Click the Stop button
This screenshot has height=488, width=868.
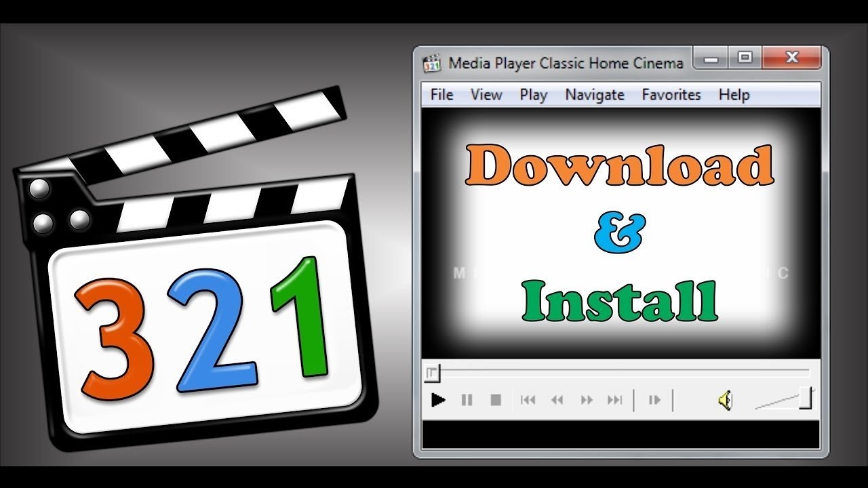point(496,400)
